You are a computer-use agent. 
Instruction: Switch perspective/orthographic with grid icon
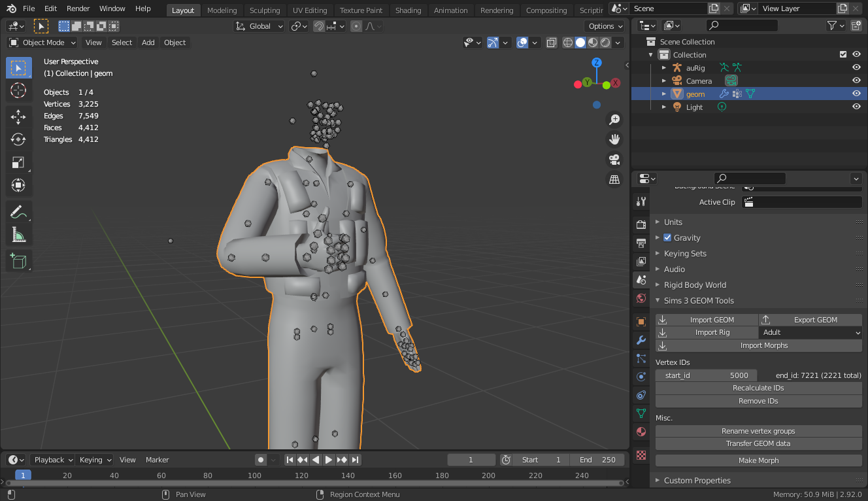tap(614, 179)
